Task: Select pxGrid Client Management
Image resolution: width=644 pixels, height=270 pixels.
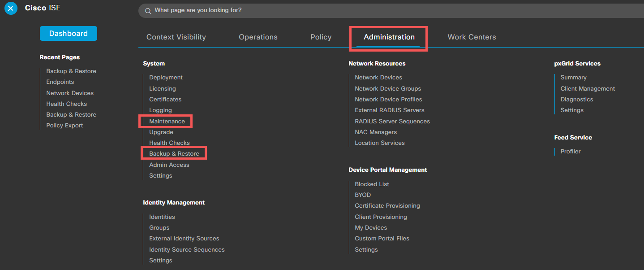Action: coord(588,89)
